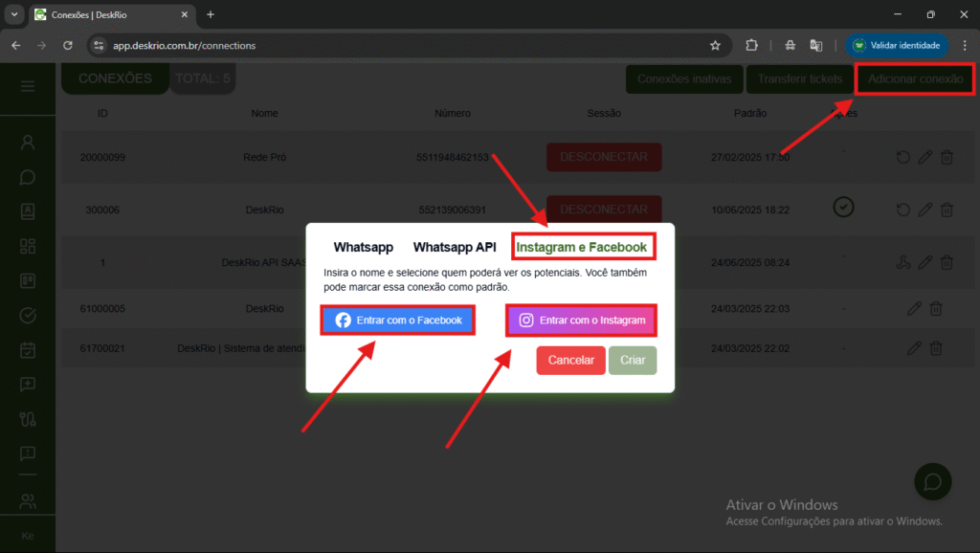Viewport: 980px width, 553px height.
Task: Delete the DeskRio 300006 connection
Action: tap(947, 210)
